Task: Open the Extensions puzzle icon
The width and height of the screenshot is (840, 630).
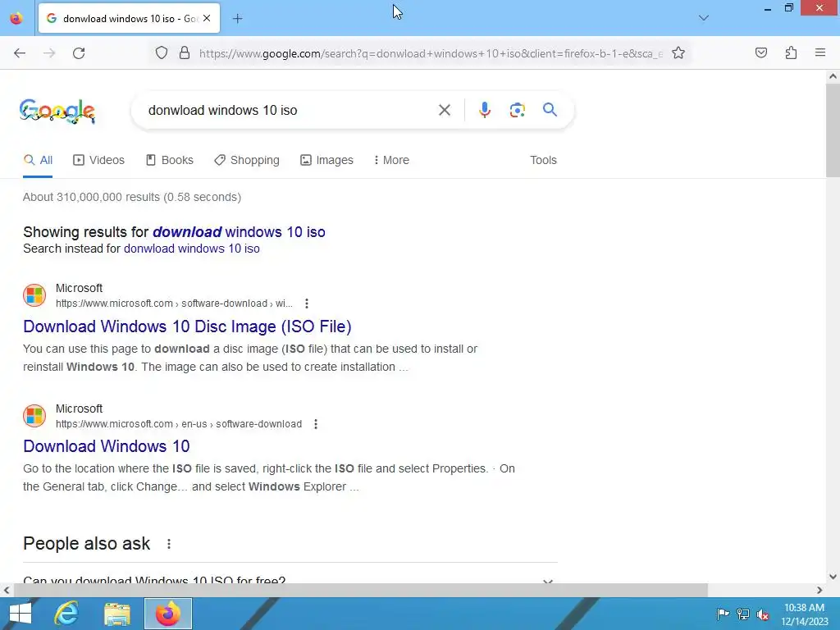Action: 791,52
